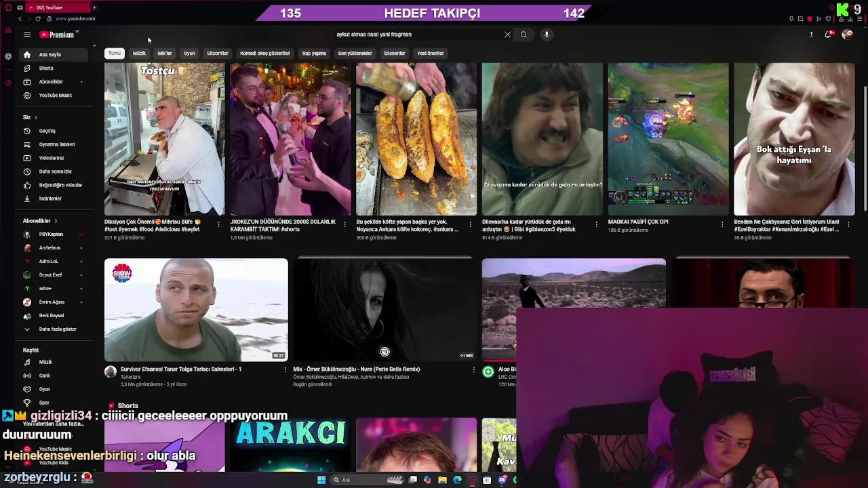Open the Windows Start button
The width and height of the screenshot is (868, 488).
[x=321, y=480]
